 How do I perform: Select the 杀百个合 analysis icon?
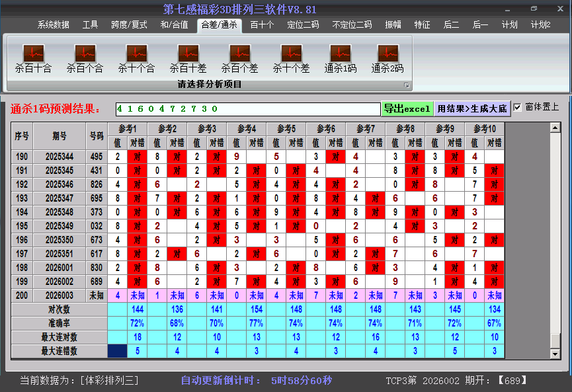85,56
